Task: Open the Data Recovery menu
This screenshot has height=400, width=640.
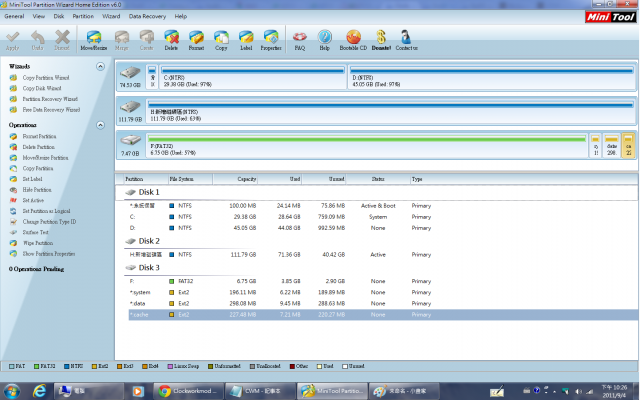Action: click(x=147, y=16)
